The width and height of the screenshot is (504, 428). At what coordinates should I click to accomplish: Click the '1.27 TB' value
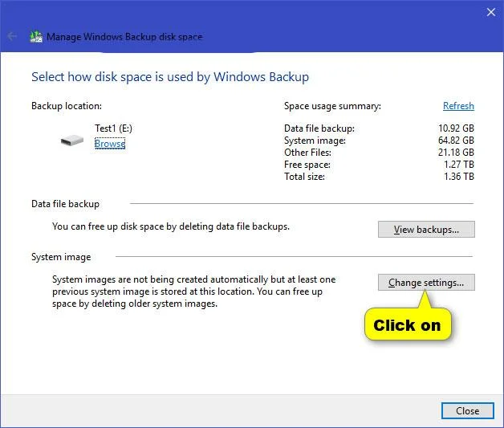[x=459, y=165]
